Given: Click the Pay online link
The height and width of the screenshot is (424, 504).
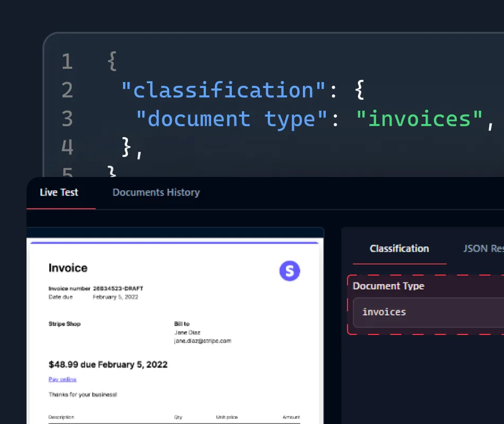Looking at the screenshot, I should pos(62,379).
